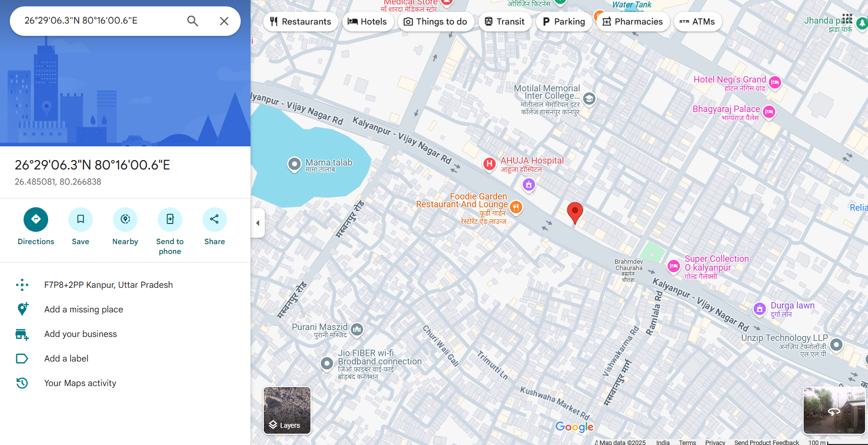Filter map by Parking
This screenshot has width=868, height=445.
pos(564,22)
